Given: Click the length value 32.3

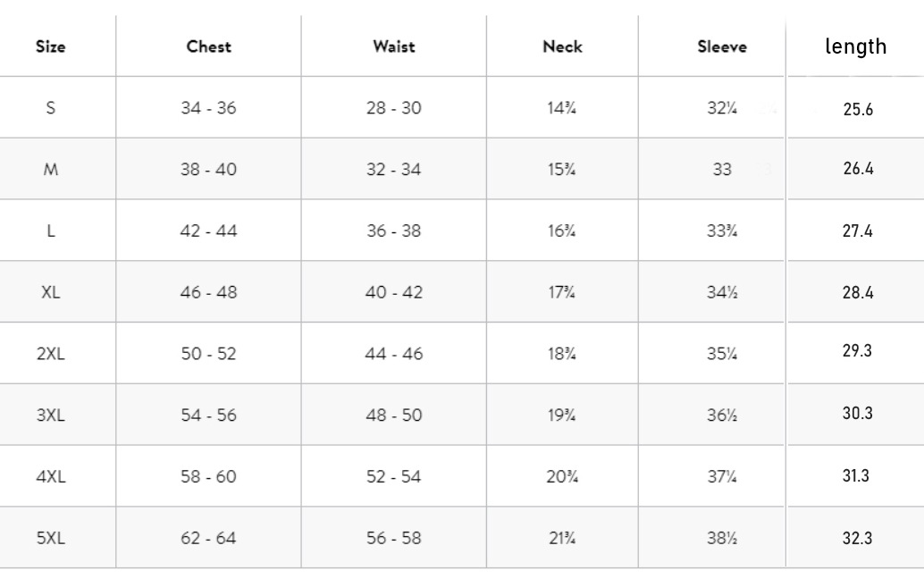Looking at the screenshot, I should point(857,539).
